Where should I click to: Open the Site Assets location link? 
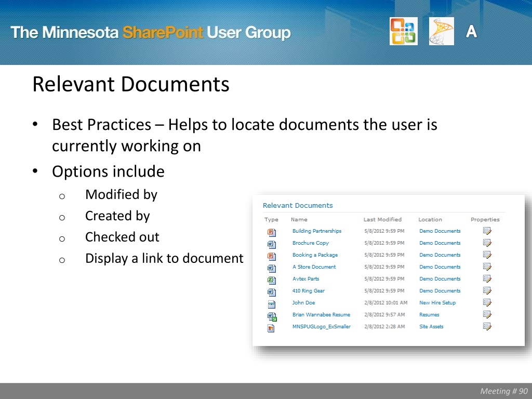point(431,327)
